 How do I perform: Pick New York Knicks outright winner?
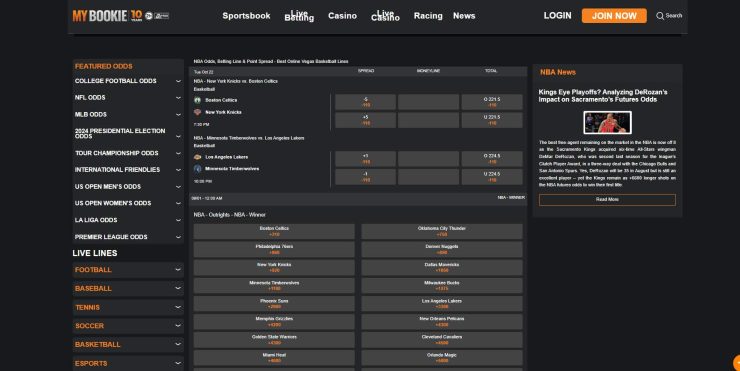(274, 268)
